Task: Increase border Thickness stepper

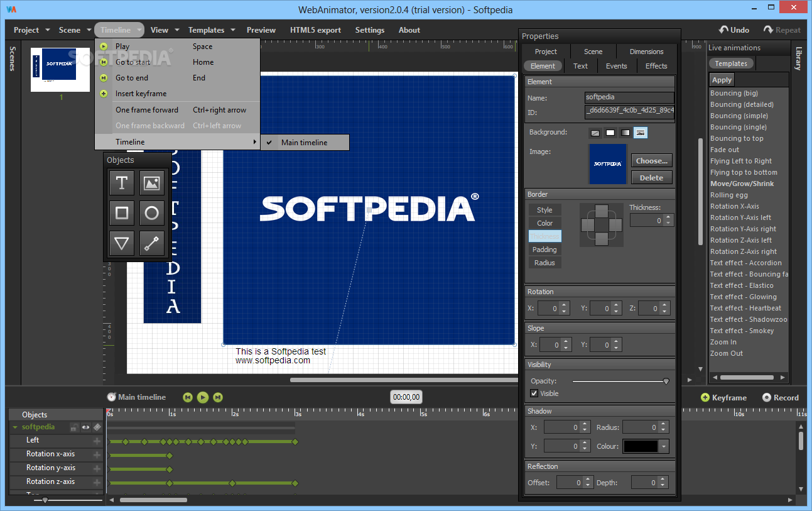Action: 668,217
